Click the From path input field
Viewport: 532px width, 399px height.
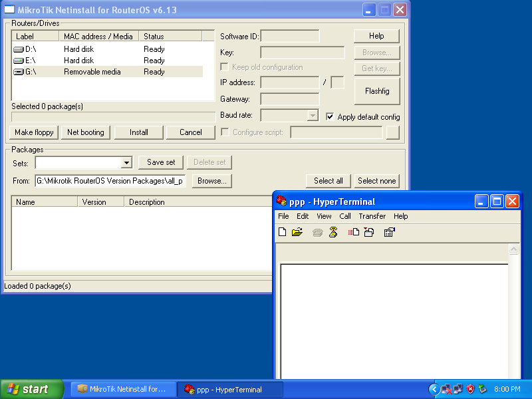pos(110,181)
